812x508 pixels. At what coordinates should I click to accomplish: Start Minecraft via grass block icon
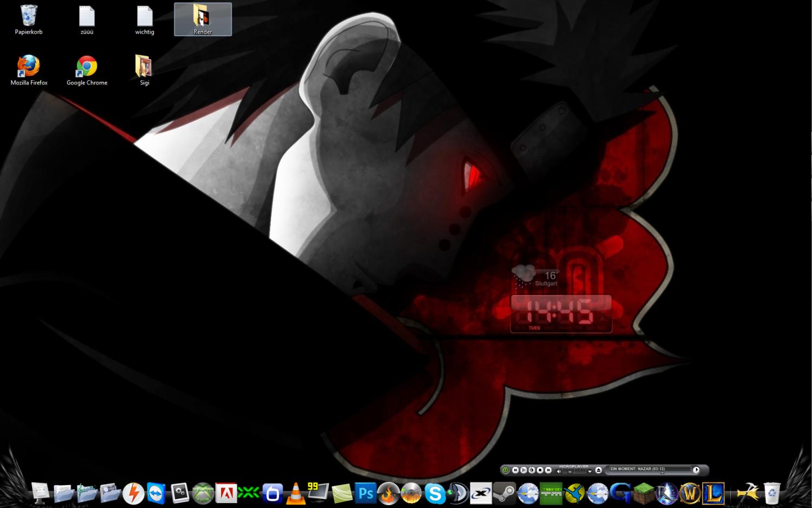click(644, 493)
